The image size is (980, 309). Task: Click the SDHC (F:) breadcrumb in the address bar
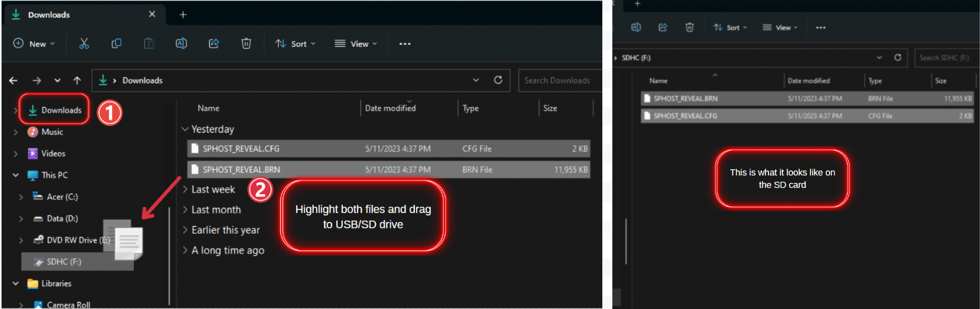[x=636, y=58]
